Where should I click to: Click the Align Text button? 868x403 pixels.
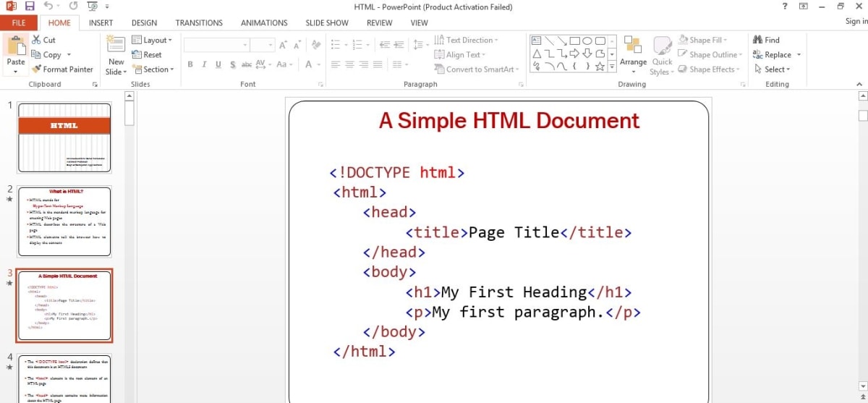(460, 54)
